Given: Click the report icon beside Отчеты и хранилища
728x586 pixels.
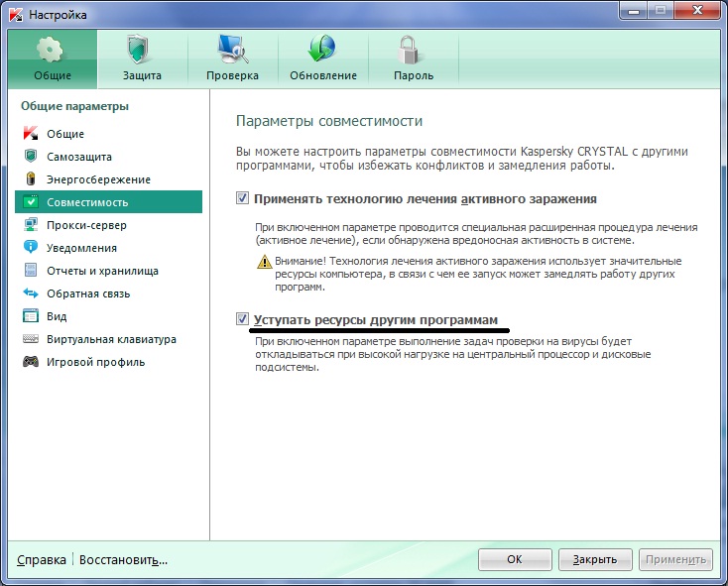Looking at the screenshot, I should [31, 270].
